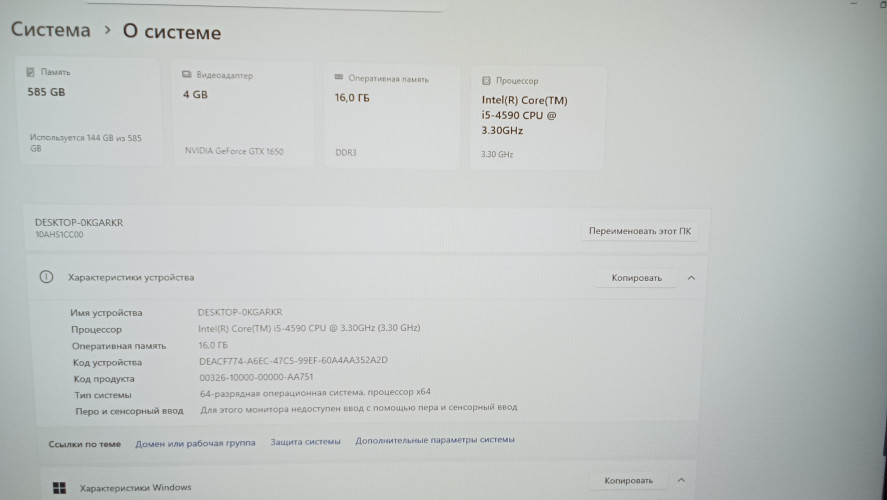887x500 pixels.
Task: Click the Переименовать этот ПК button
Action: coord(640,231)
